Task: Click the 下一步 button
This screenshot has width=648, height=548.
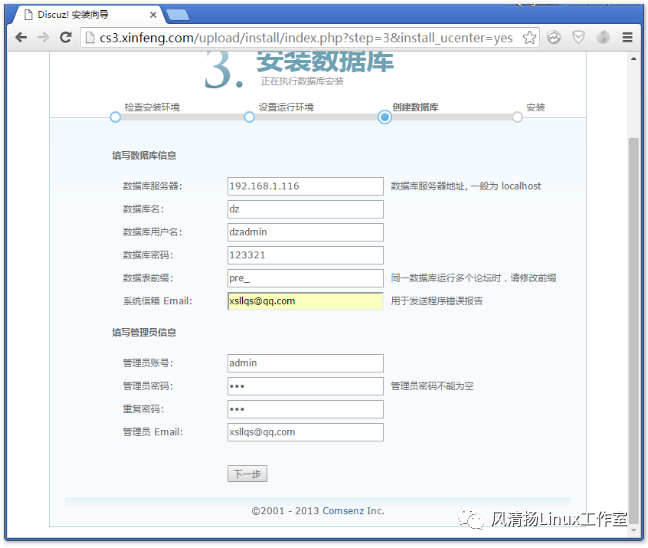Action: pyautogui.click(x=247, y=474)
